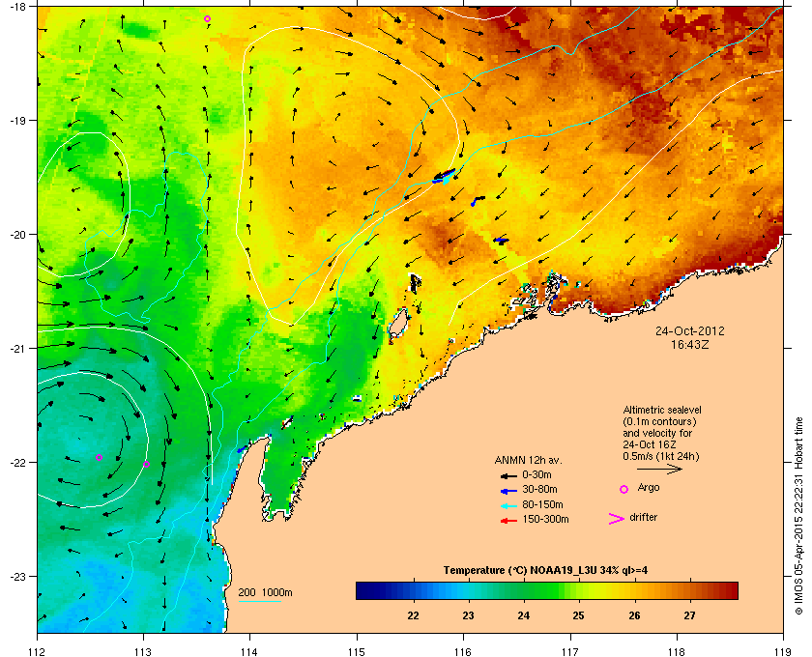This screenshot has width=812, height=657.
Task: Click the Argo legend label
Action: point(649,488)
